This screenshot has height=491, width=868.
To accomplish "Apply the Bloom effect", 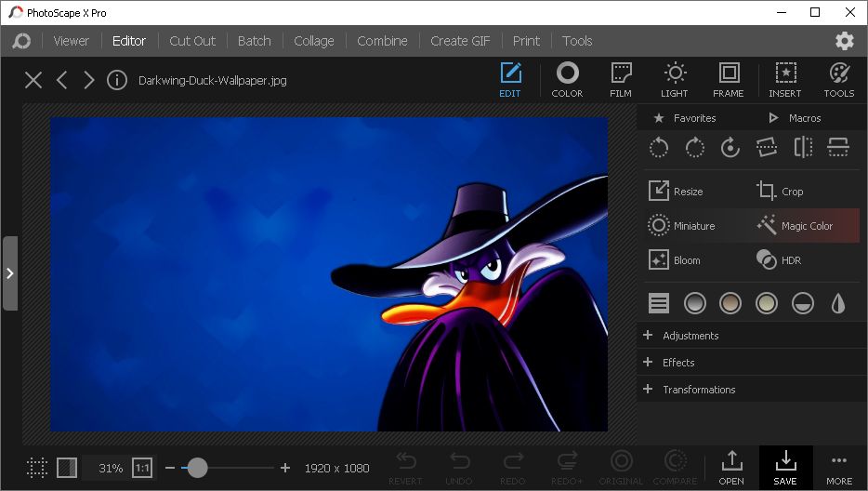I will [675, 259].
